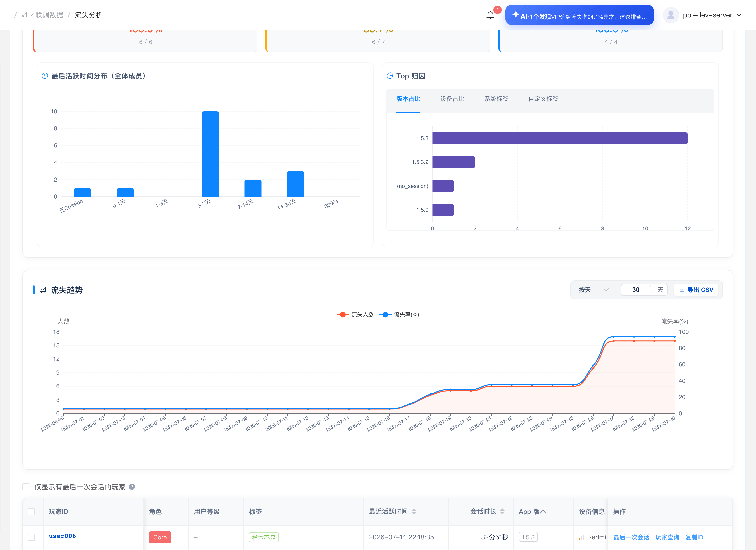Sort by 最近活跃时间 column arrows
Screen dimensions: 756x550
coord(414,512)
